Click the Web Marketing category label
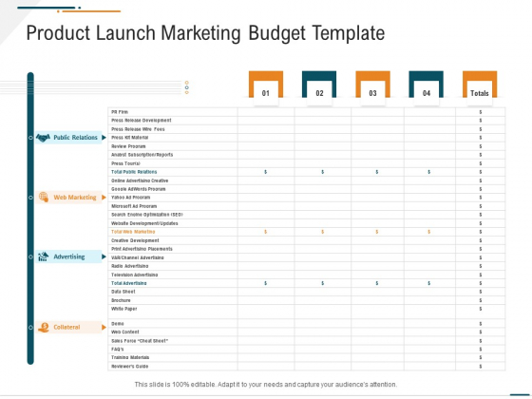This screenshot has height=399, width=532. 75,198
